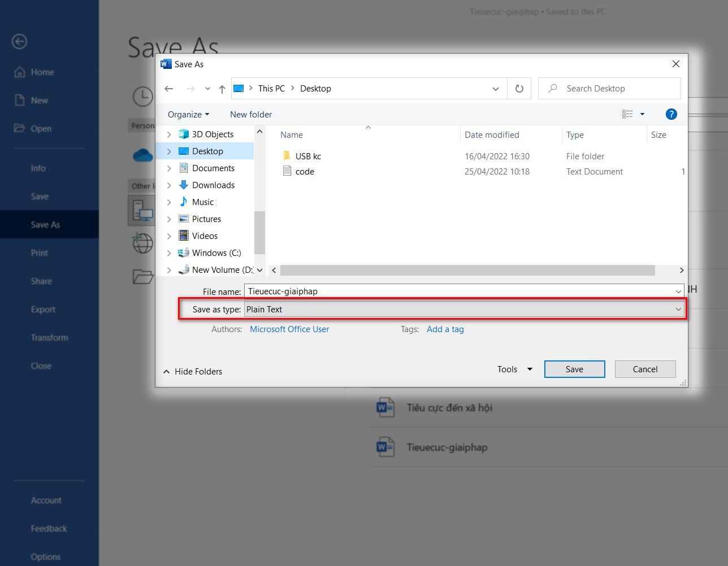
Task: Select Windows (C:) in navigation tree
Action: (x=216, y=253)
